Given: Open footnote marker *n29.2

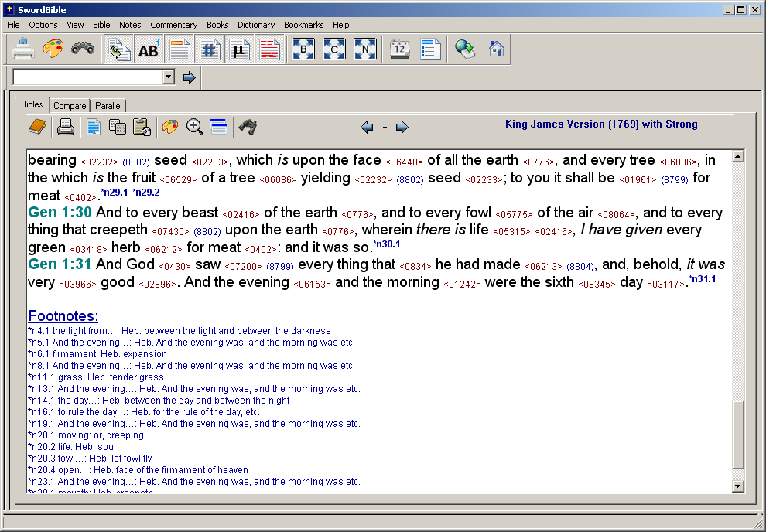Looking at the screenshot, I should pos(146,193).
